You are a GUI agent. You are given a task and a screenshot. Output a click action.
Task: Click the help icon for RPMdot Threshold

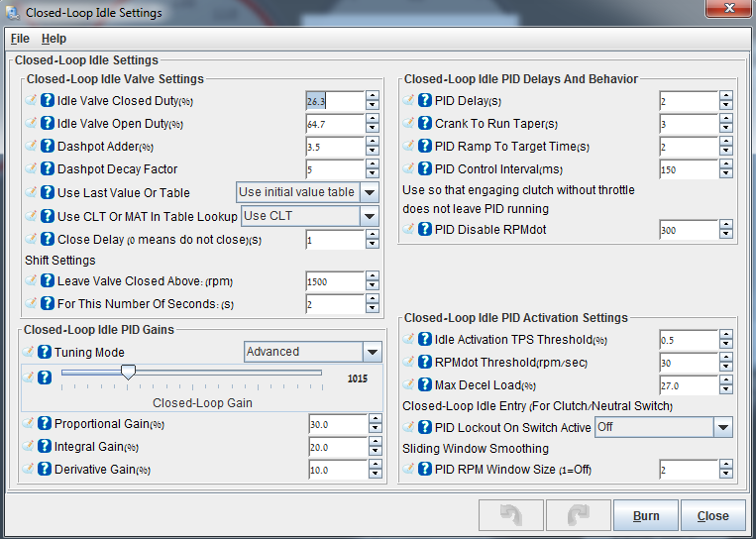point(425,362)
